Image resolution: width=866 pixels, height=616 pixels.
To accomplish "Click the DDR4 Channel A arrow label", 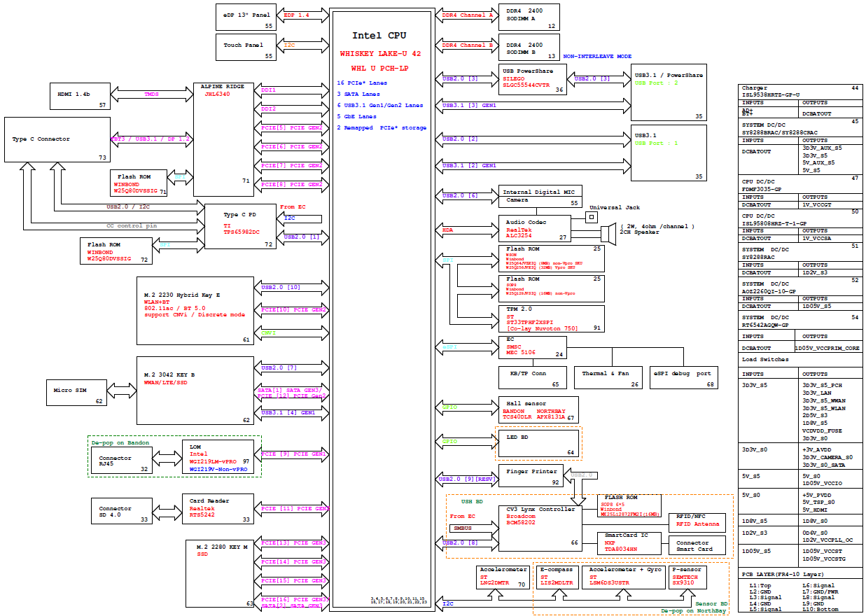I will click(468, 15).
